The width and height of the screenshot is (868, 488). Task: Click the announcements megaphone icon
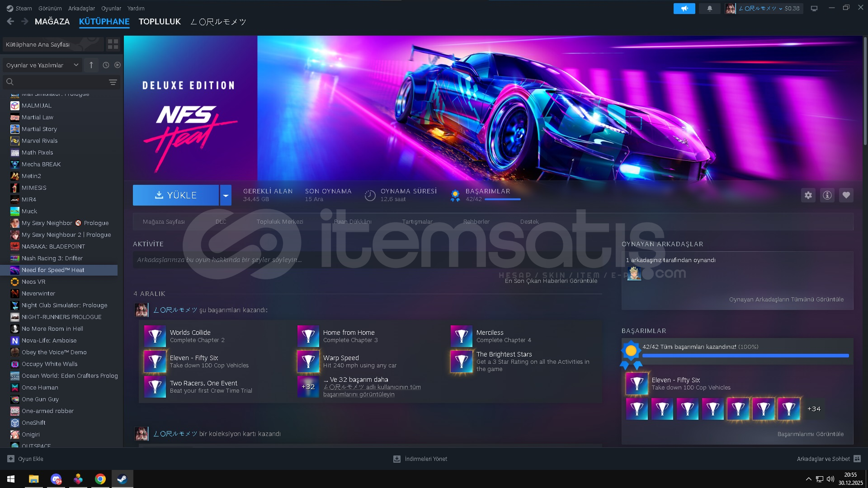click(x=684, y=8)
